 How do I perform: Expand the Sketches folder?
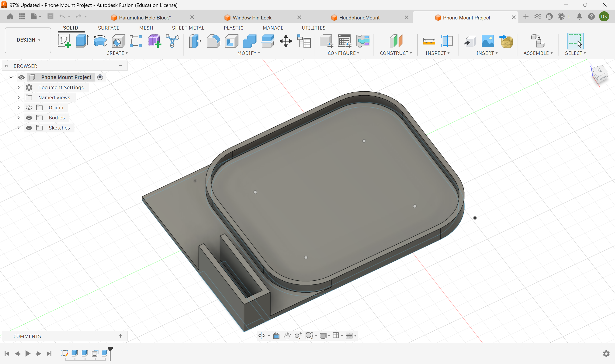(x=18, y=128)
